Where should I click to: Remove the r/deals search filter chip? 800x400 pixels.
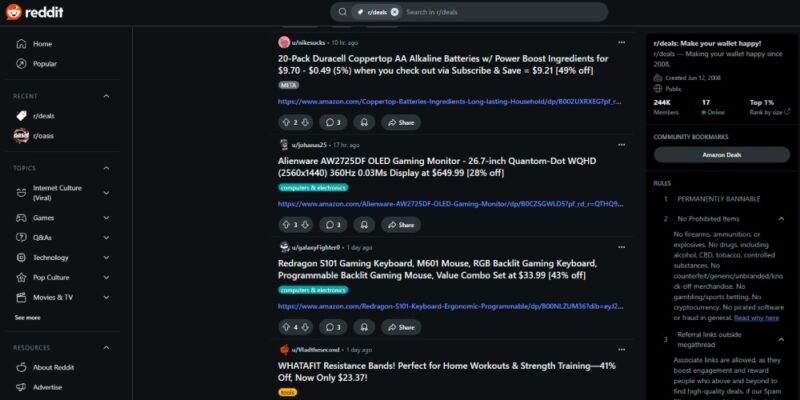pos(394,12)
